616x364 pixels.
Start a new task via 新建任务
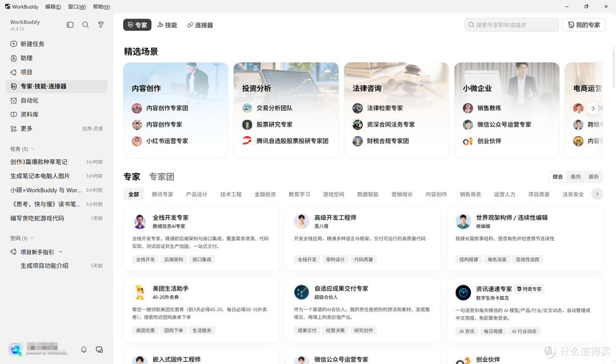click(56, 44)
